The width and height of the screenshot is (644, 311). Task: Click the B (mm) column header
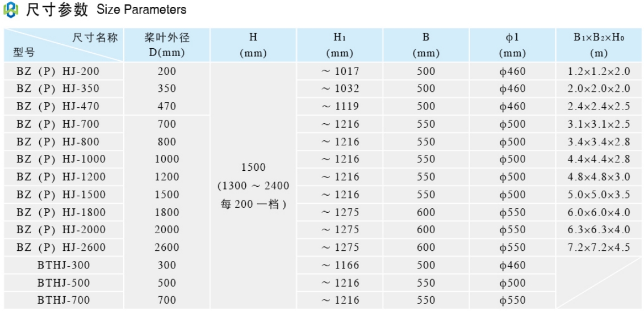(426, 45)
